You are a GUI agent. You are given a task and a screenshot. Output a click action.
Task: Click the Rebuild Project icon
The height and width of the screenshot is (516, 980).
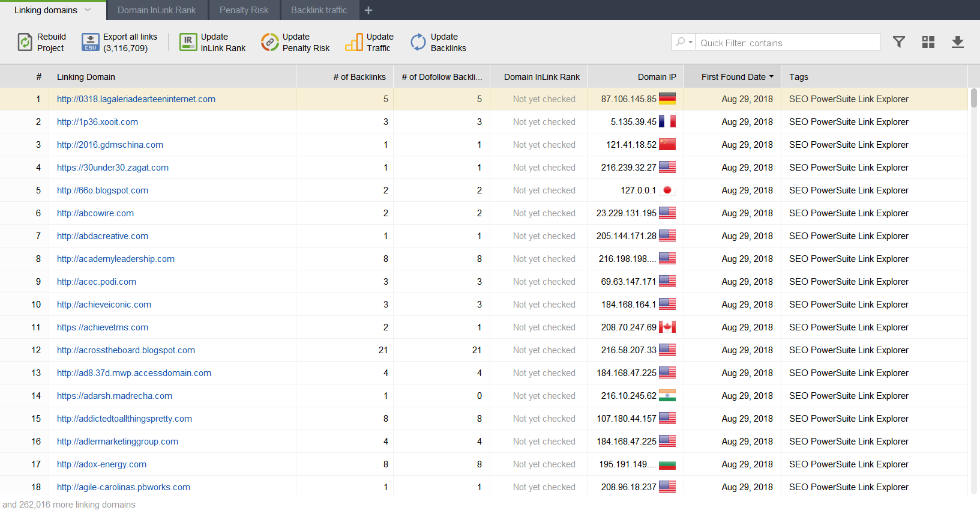click(25, 42)
